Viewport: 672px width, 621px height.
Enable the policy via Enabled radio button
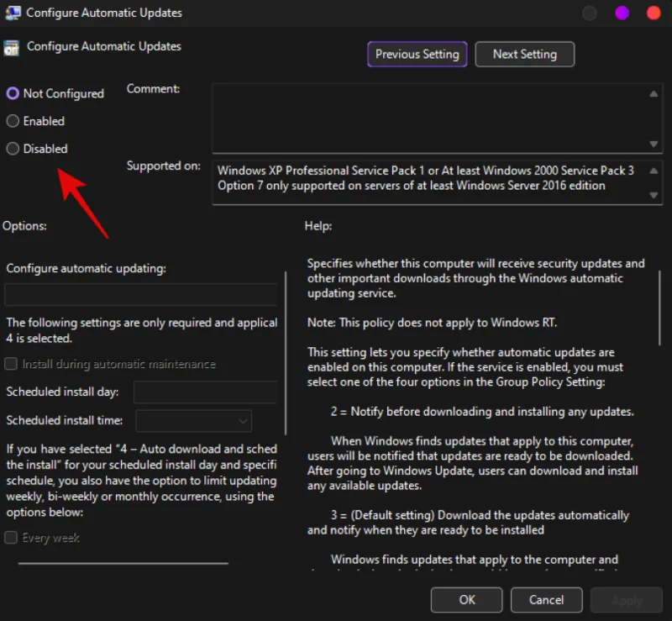(11, 121)
